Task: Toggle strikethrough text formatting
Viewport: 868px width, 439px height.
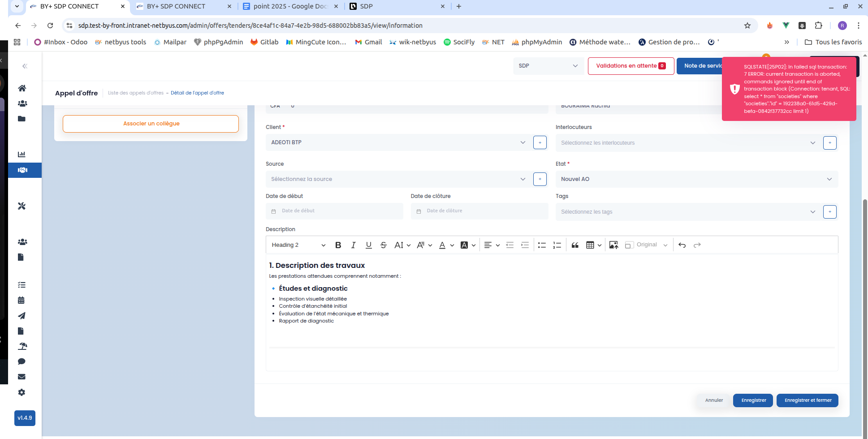Action: (x=383, y=245)
